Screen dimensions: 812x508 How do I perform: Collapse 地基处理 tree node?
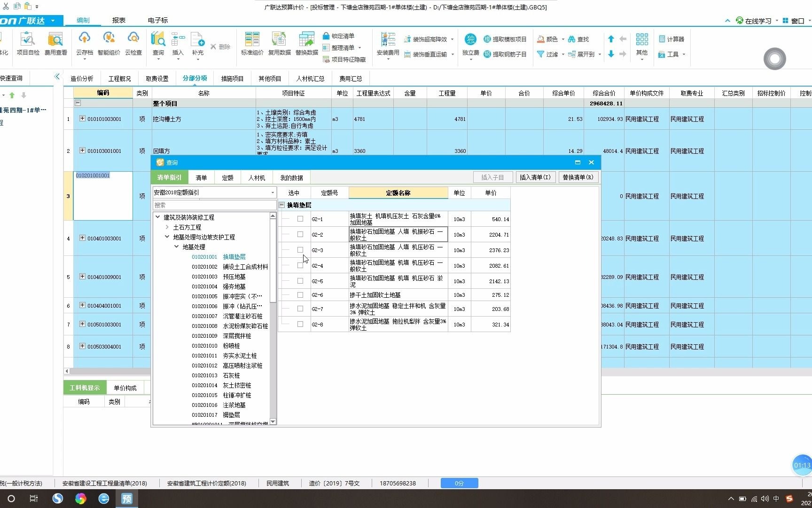tap(177, 246)
